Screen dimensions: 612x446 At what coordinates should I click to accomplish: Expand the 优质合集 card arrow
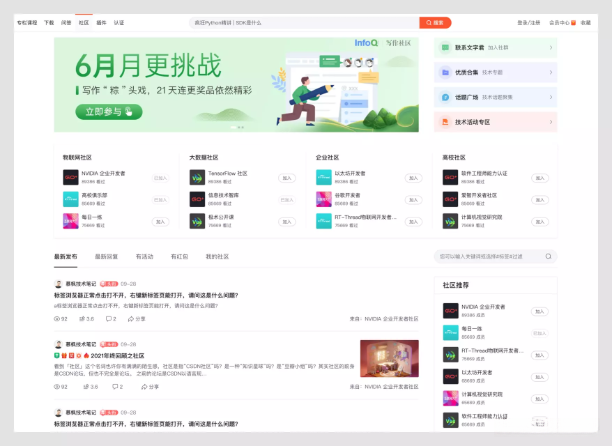coord(551,72)
